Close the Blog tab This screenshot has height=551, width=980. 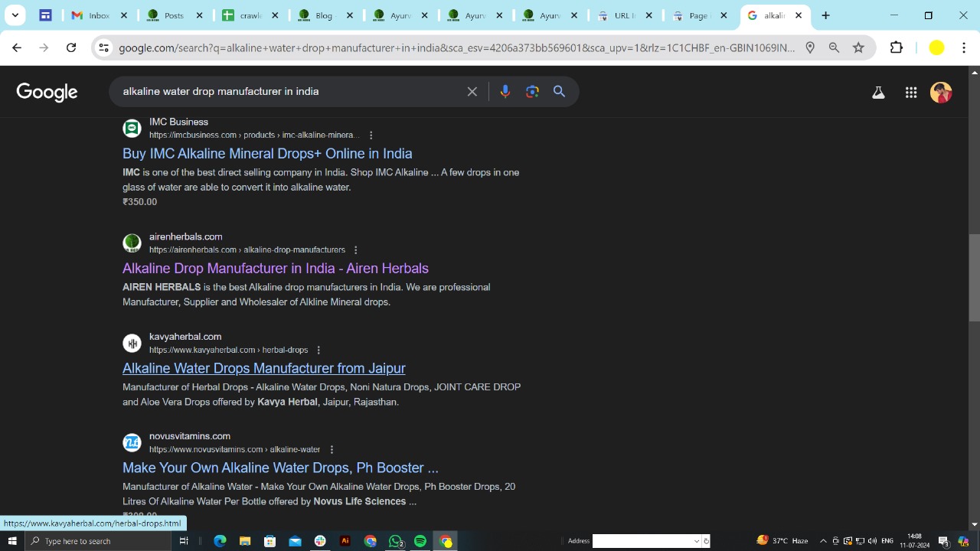350,15
